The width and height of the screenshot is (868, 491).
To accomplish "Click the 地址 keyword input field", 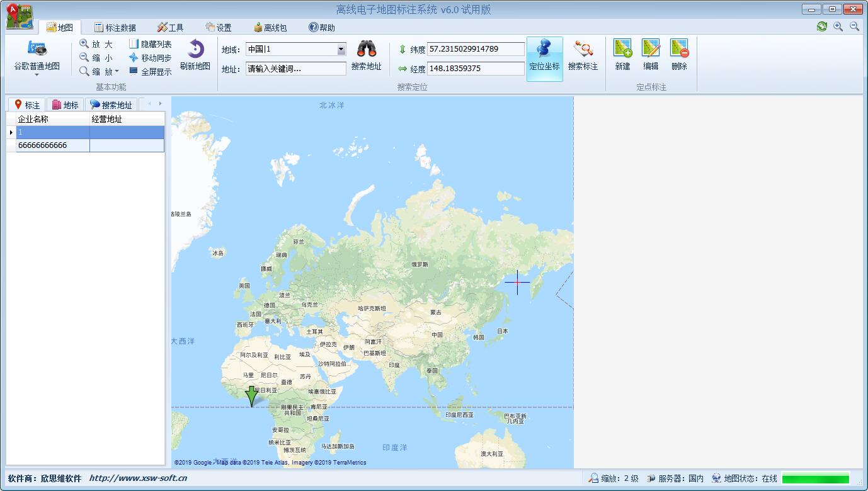I will point(295,69).
